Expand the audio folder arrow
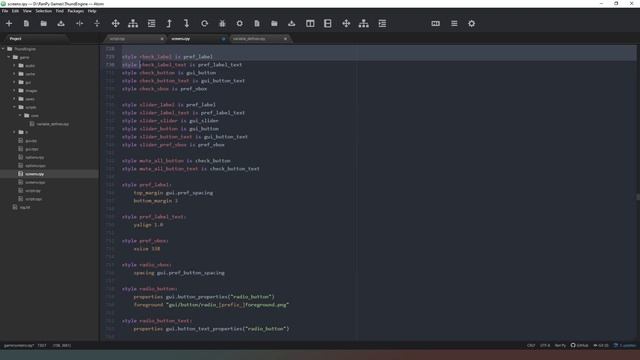 (x=14, y=66)
